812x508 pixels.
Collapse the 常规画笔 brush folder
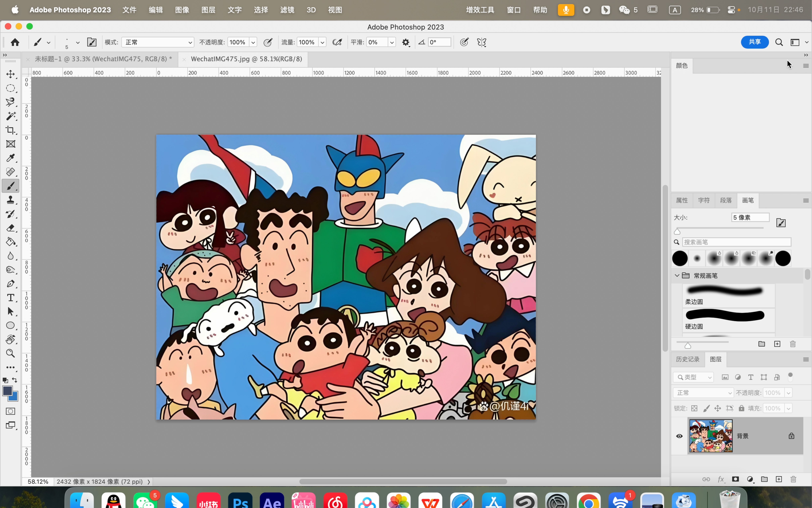pos(677,275)
